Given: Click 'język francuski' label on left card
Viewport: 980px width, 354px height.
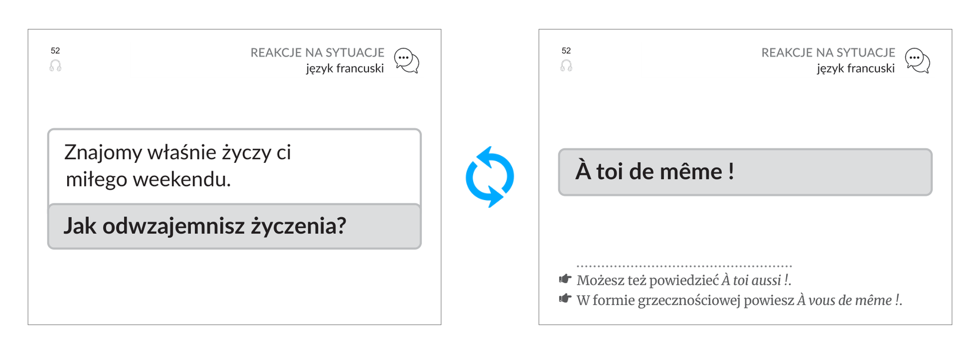Looking at the screenshot, I should 345,68.
